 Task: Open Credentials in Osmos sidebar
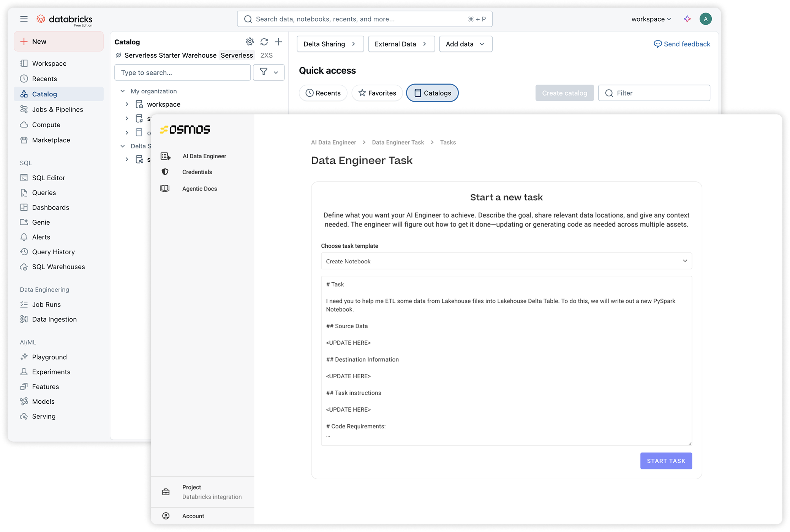click(202, 172)
